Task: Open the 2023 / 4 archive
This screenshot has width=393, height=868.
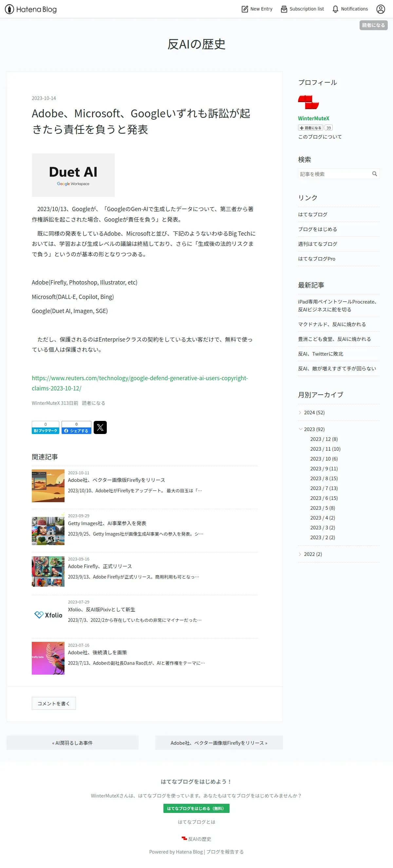Action: [322, 518]
